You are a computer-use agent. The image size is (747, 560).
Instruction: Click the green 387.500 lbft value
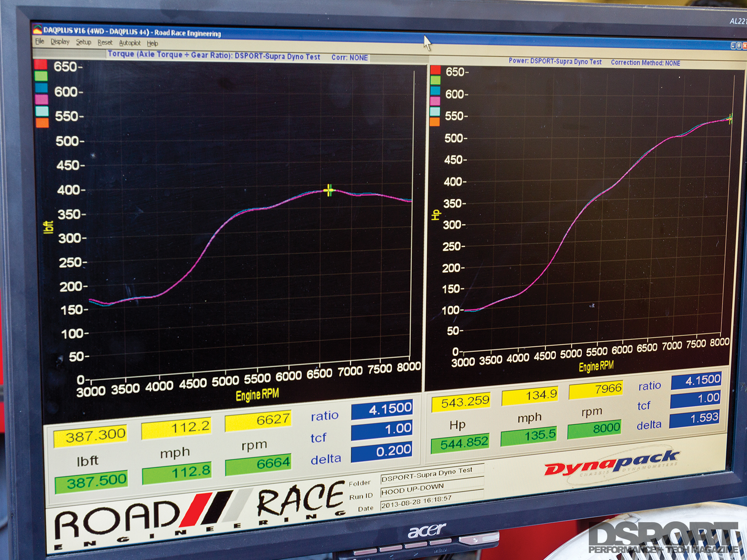tap(91, 482)
